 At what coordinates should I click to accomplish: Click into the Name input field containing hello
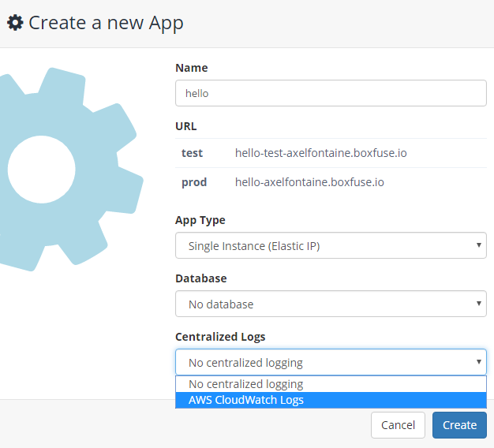click(331, 93)
